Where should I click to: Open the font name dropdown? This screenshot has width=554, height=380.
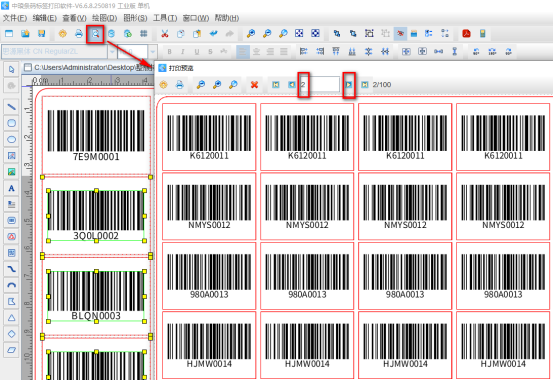pyautogui.click(x=112, y=52)
